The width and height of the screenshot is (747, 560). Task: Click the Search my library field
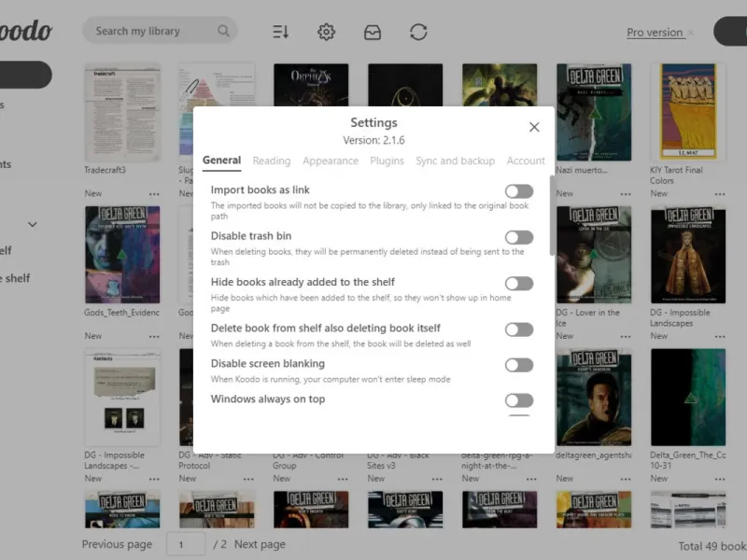(x=160, y=31)
